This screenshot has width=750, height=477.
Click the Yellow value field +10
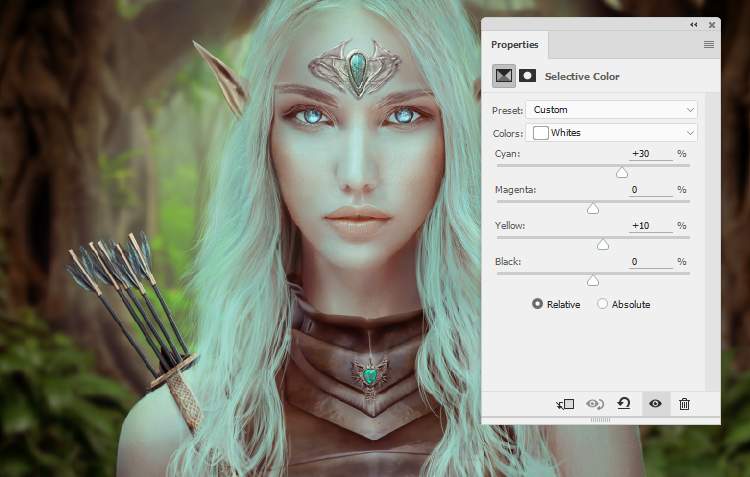pos(651,226)
